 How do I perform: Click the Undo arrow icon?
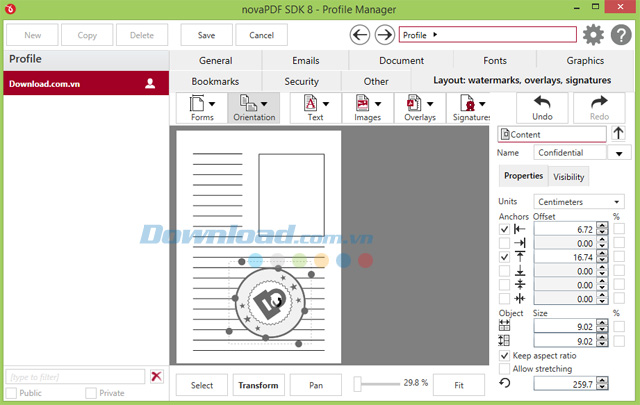coord(542,102)
